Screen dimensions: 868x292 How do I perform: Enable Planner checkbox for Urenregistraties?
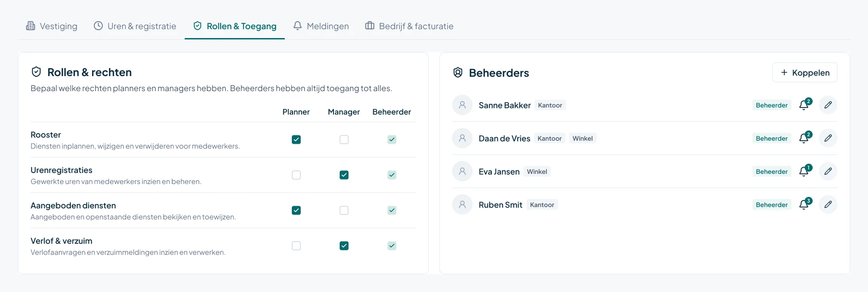click(296, 175)
